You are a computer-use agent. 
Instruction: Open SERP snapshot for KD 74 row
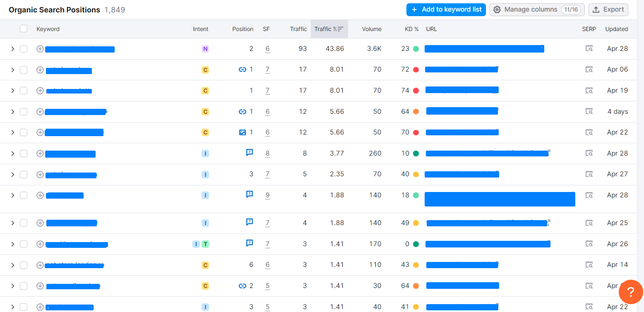[x=589, y=91]
